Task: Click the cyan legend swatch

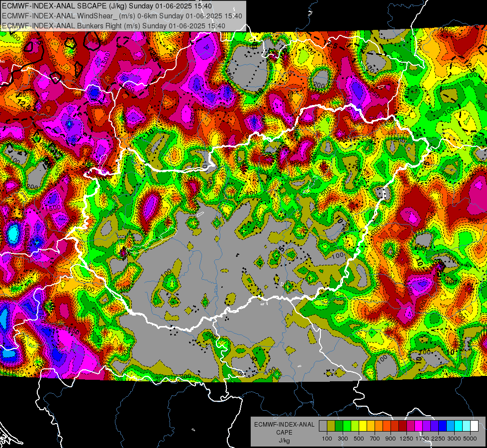Action: tap(459, 426)
